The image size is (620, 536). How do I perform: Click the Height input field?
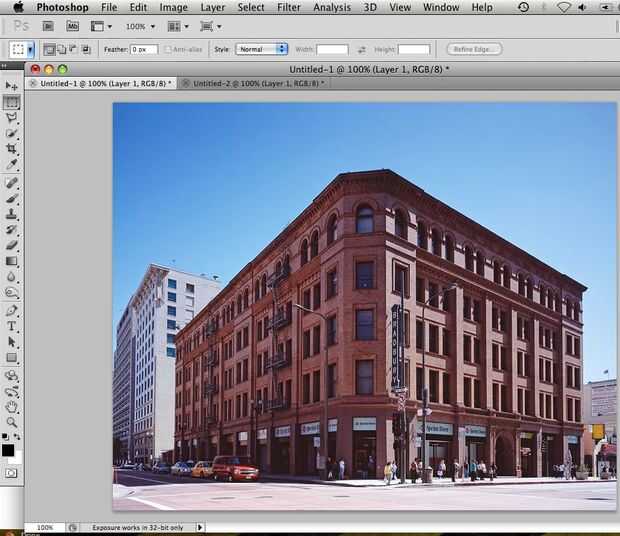click(x=414, y=49)
